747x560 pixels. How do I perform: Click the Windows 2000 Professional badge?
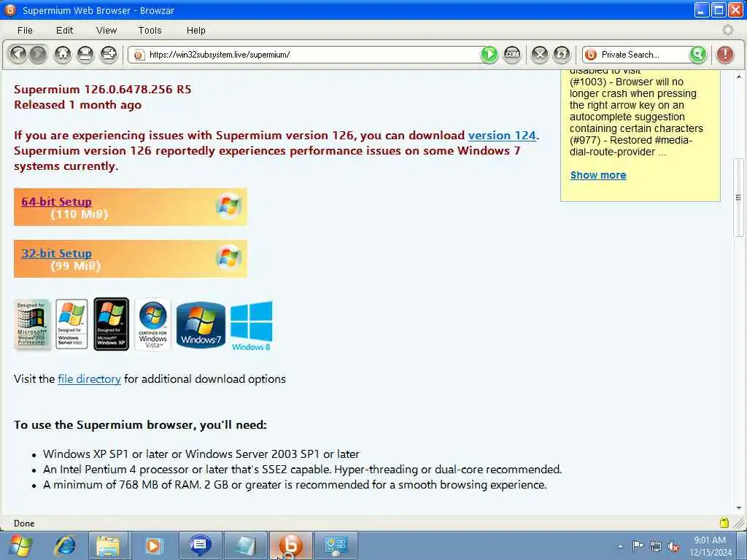click(32, 324)
